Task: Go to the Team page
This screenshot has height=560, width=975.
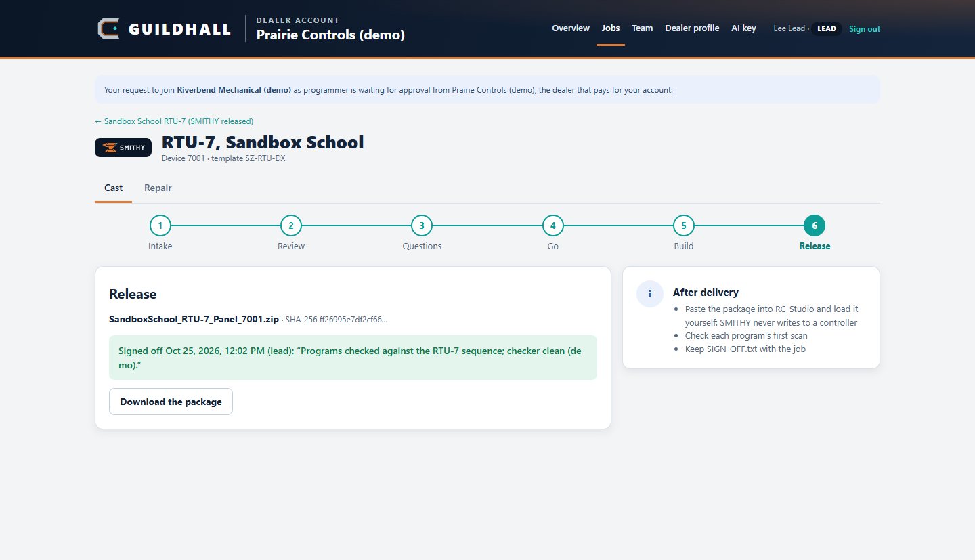Action: pyautogui.click(x=643, y=28)
